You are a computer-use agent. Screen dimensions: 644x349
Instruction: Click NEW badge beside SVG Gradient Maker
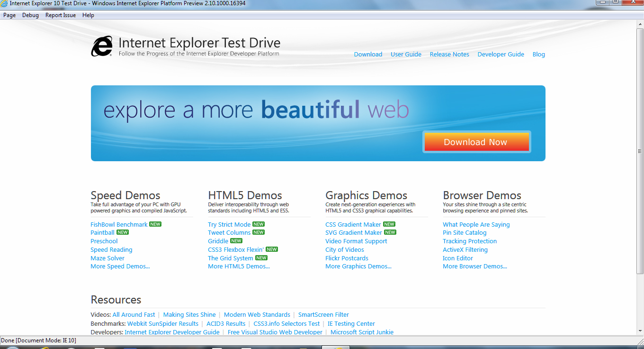390,232
